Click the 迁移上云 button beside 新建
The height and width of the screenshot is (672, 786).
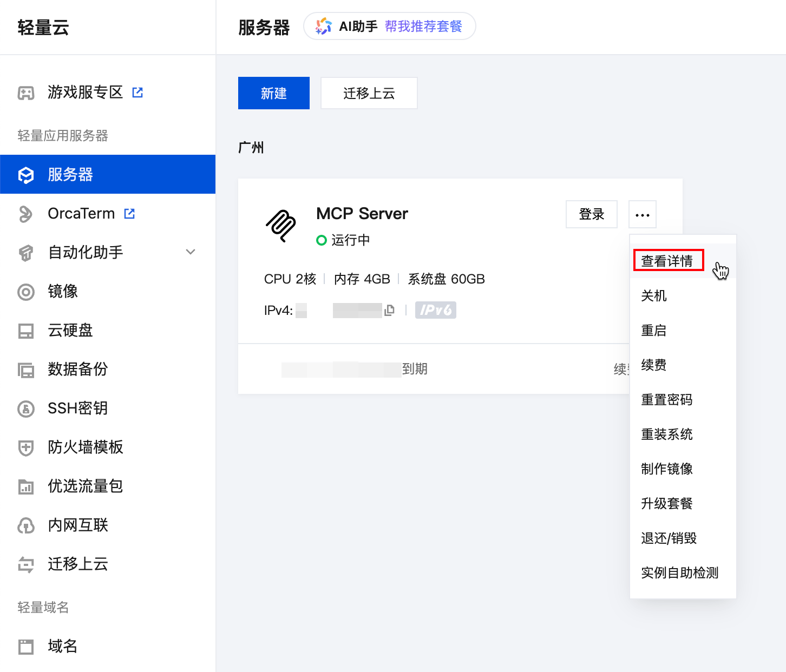[x=369, y=93]
